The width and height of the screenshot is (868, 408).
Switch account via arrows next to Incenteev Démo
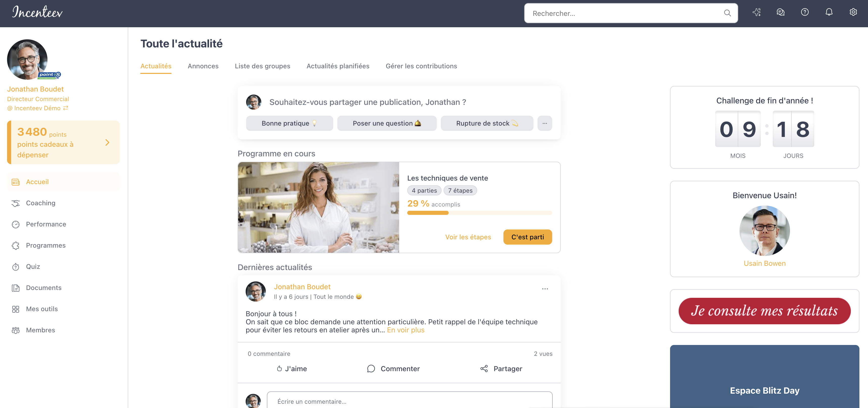66,108
